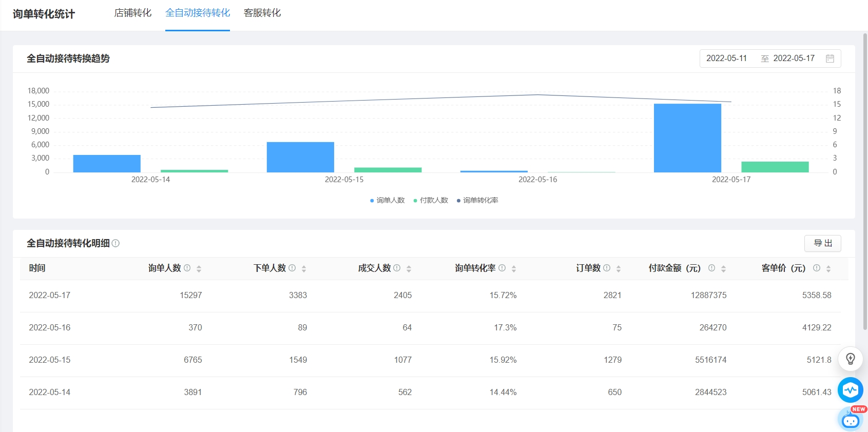Sort table by 客单价 column arrows

(x=828, y=268)
